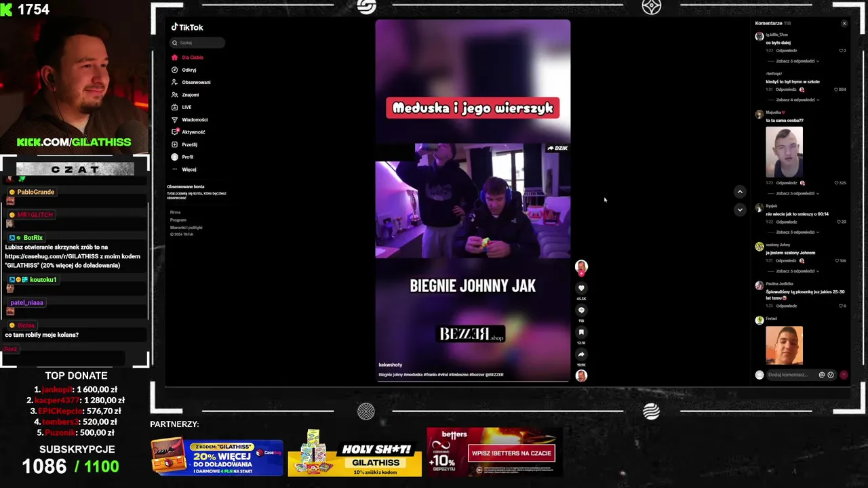Reply to the "ja jestem szalony Johnem" comment
This screenshot has height=488, width=868.
click(787, 261)
